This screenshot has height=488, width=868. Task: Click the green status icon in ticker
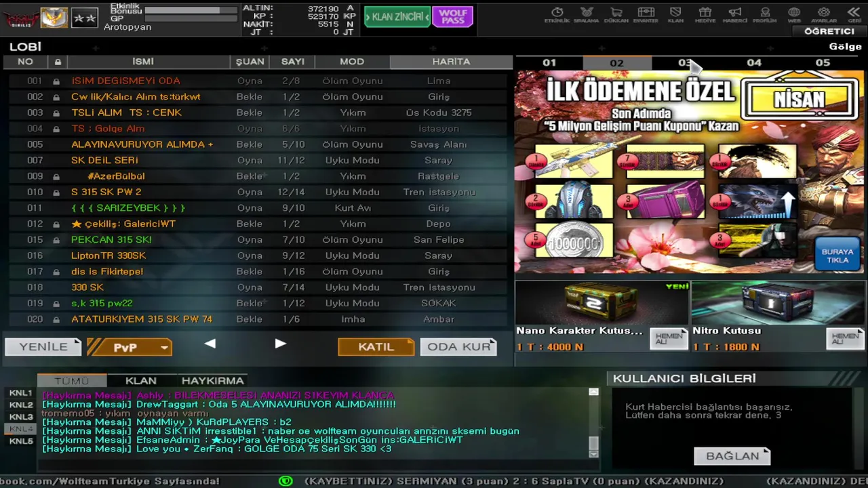coord(286,481)
